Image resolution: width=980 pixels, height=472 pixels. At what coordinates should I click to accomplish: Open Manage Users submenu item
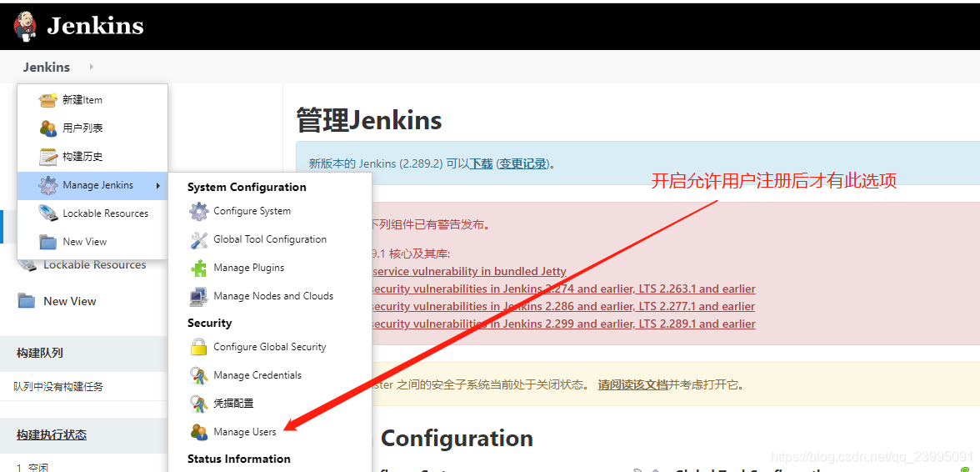244,432
